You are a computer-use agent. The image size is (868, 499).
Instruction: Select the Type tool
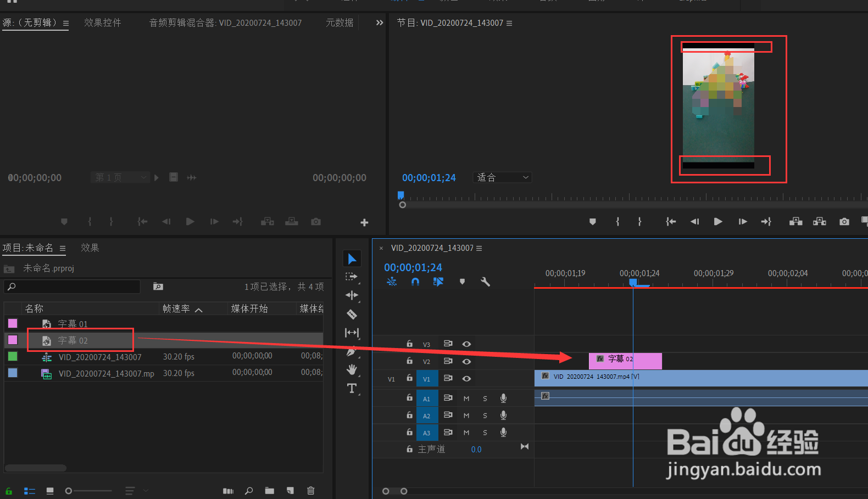[352, 389]
